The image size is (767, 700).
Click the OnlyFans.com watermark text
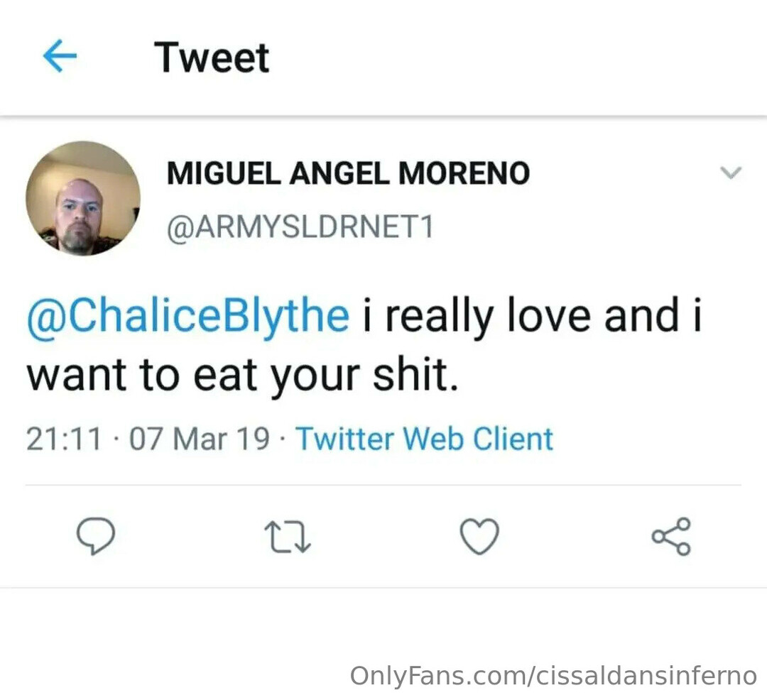436,675
